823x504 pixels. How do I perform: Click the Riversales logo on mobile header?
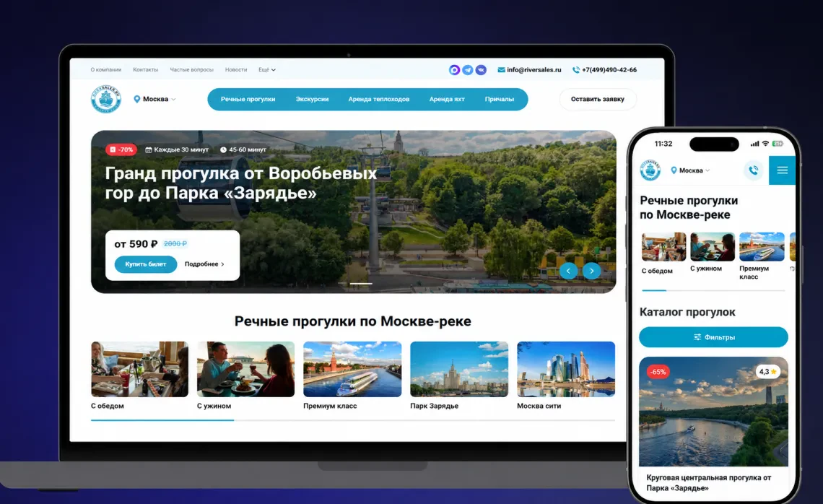click(650, 170)
